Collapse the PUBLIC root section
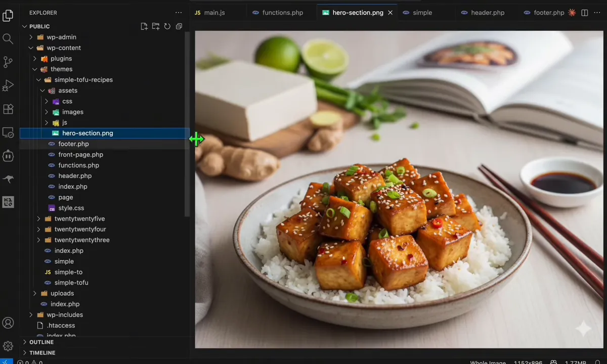Image resolution: width=607 pixels, height=364 pixels. pyautogui.click(x=24, y=26)
